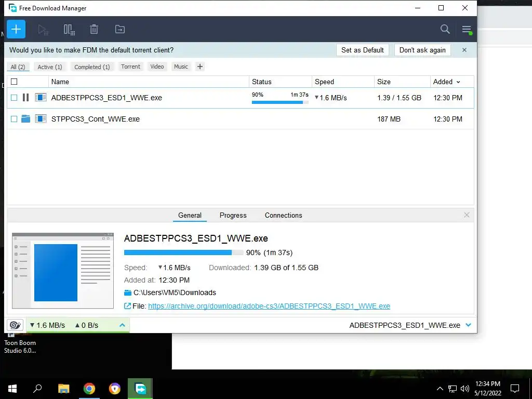Move download to folder toolbar icon
532x399 pixels.
coord(120,29)
